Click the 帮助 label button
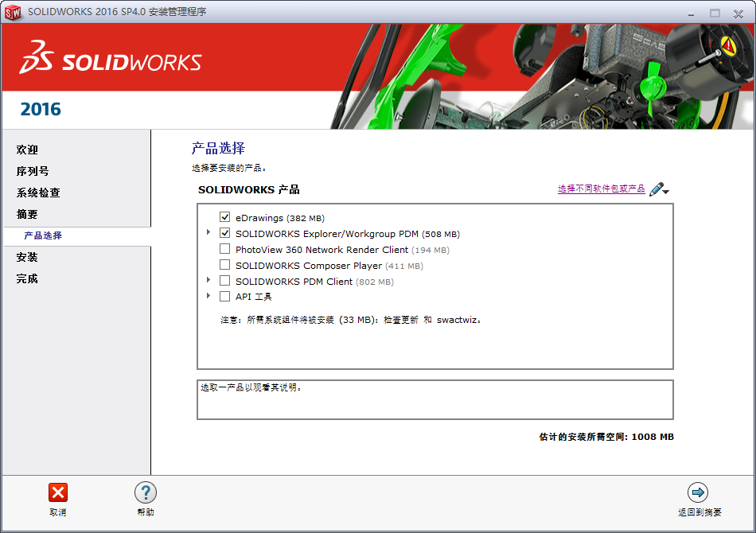Screen dimensions: 756x533 coord(146,512)
